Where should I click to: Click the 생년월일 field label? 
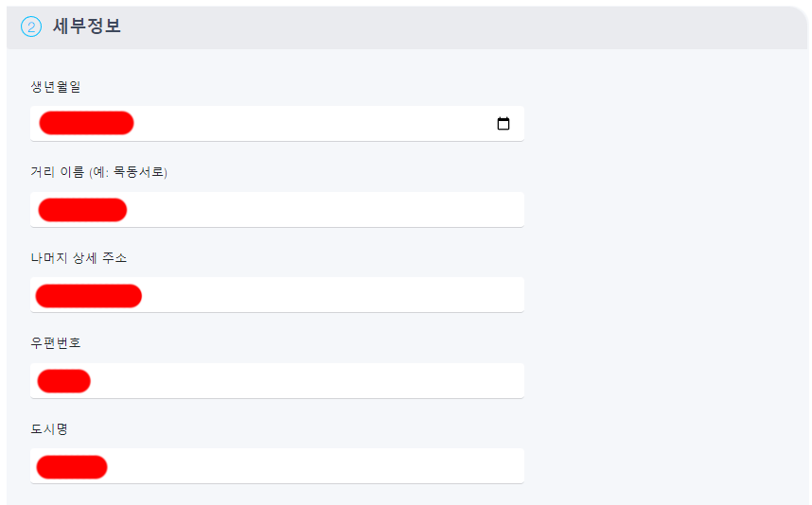pyautogui.click(x=56, y=87)
